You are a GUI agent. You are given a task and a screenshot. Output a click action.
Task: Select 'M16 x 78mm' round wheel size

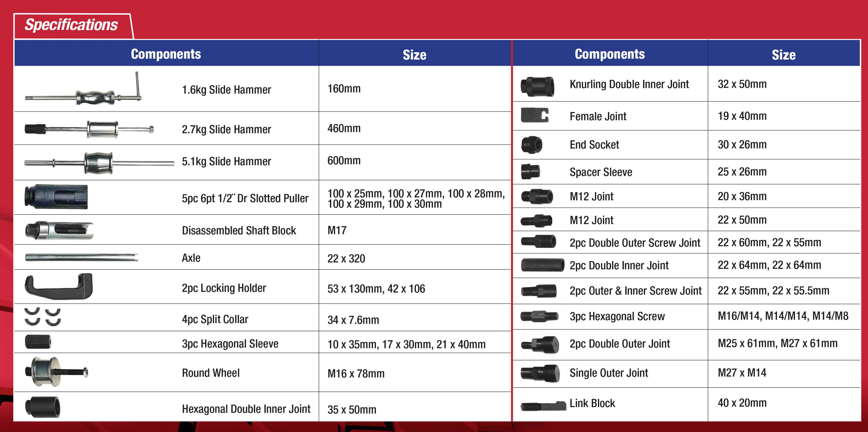tap(356, 373)
